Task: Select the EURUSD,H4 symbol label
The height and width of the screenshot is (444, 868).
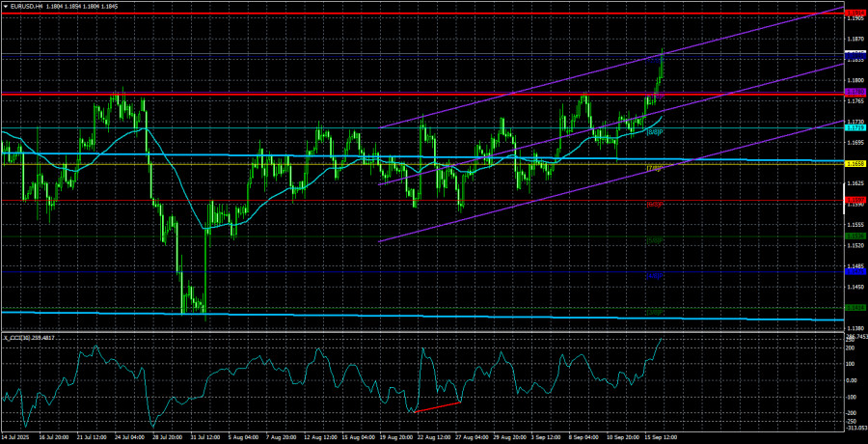Action: tap(29, 6)
